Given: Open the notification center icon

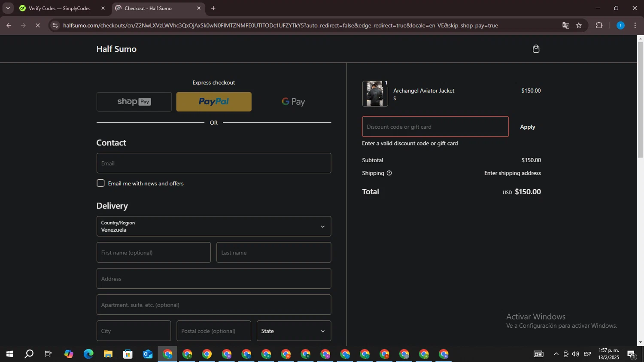Looking at the screenshot, I should pyautogui.click(x=632, y=354).
